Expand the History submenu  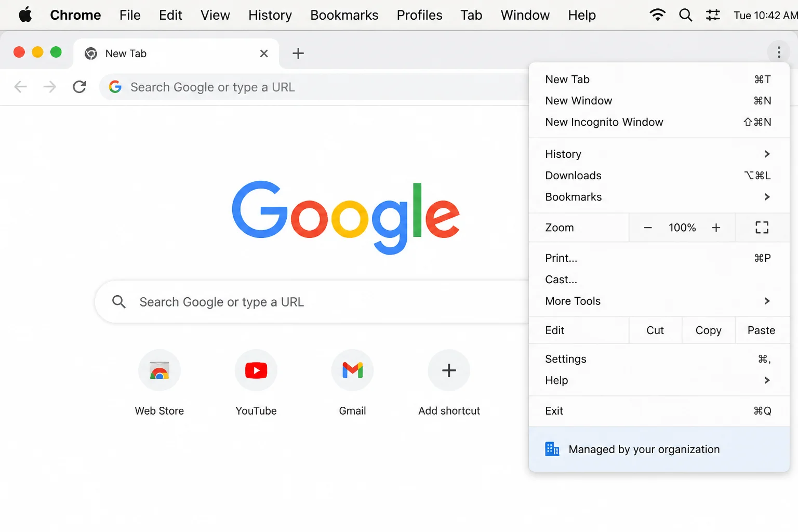pos(659,154)
